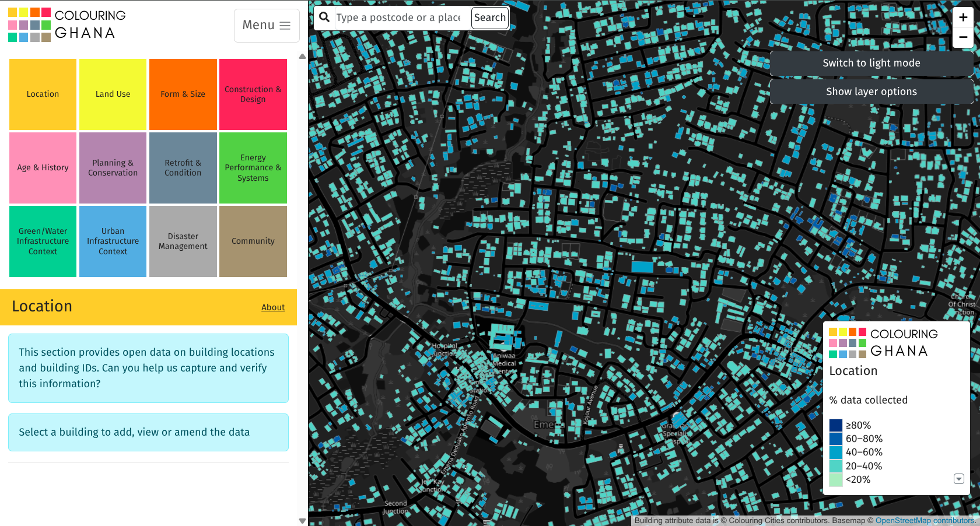980x526 pixels.
Task: Open the Menu hamburger button
Action: pyautogui.click(x=267, y=26)
